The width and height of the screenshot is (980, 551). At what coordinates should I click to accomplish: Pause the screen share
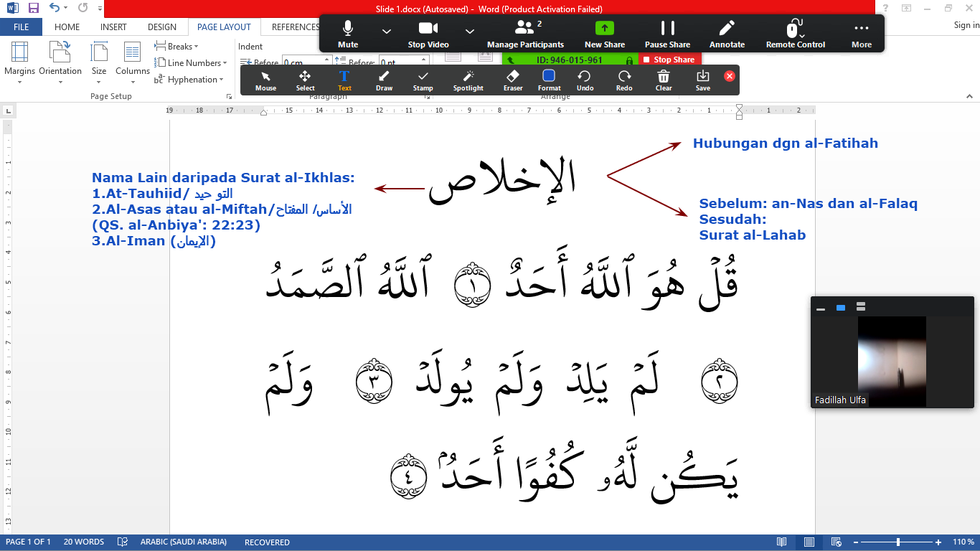pos(667,34)
